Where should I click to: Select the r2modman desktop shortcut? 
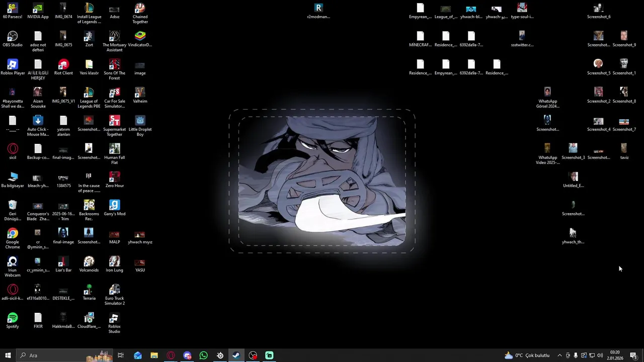[318, 11]
